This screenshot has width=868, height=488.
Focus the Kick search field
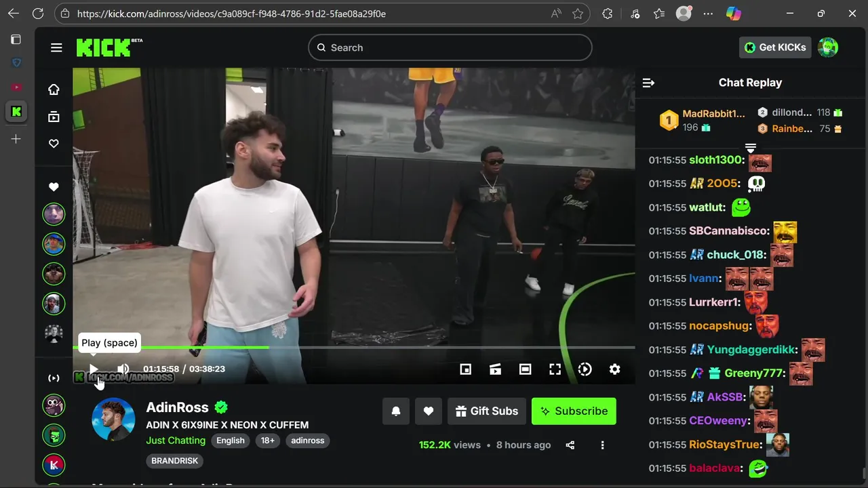(450, 47)
